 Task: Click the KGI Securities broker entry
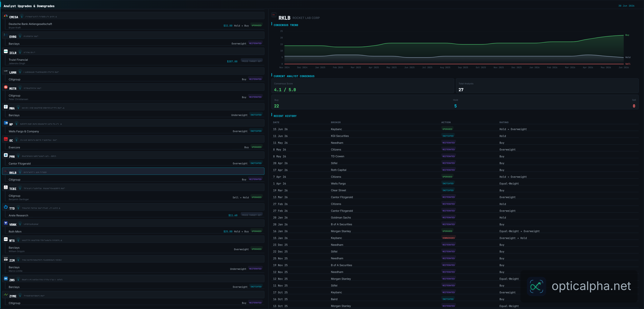[x=340, y=136]
